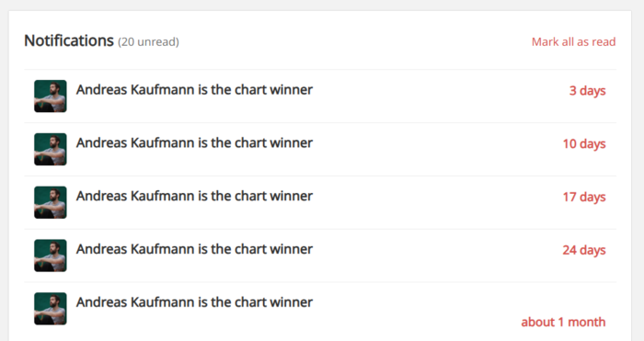Click the avatar beside the about 1 month notification
This screenshot has width=644, height=341.
click(x=50, y=309)
